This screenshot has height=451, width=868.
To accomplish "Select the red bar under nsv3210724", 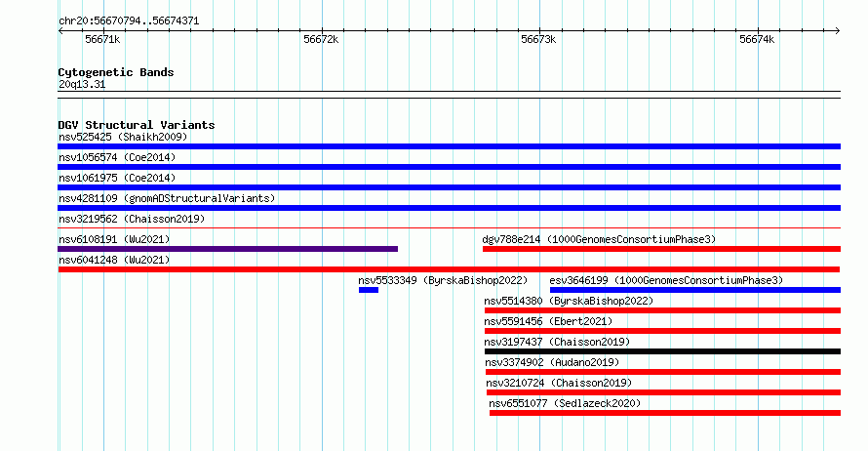I will tap(664, 392).
